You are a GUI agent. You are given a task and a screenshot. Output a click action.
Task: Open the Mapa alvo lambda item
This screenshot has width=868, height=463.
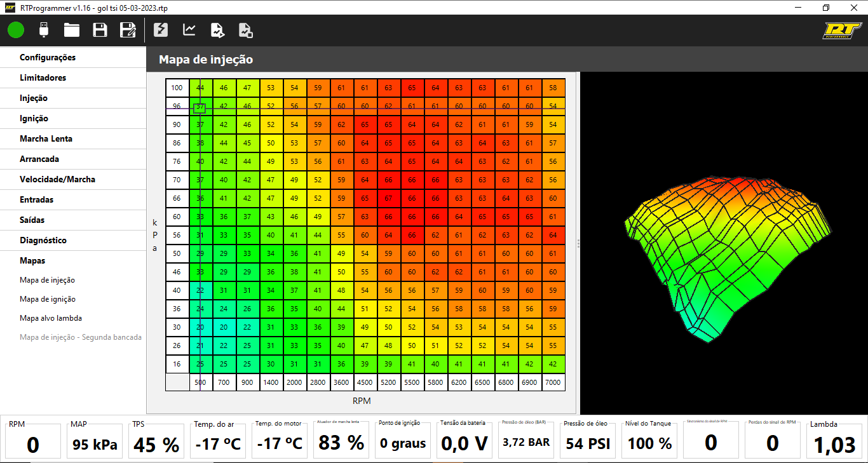(x=51, y=318)
